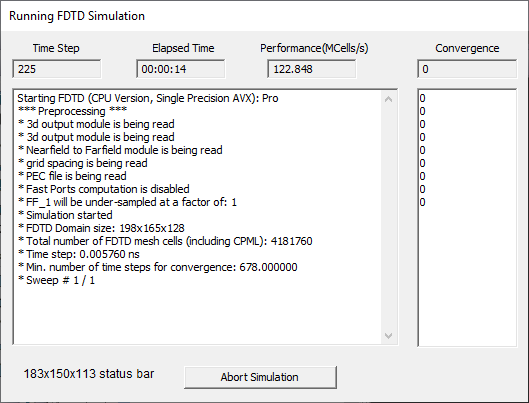This screenshot has width=529, height=403.
Task: Click the 'Running FDTD Simulation' title bar
Action: 264,16
